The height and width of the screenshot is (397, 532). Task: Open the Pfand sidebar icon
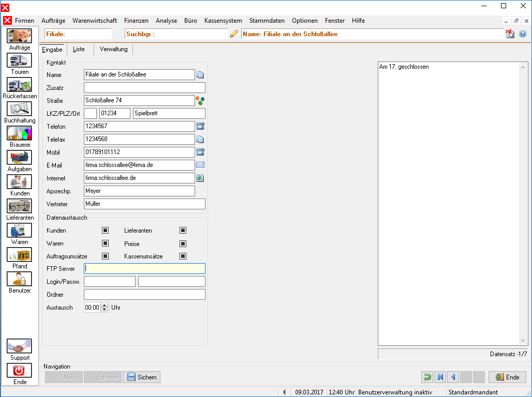pyautogui.click(x=19, y=255)
